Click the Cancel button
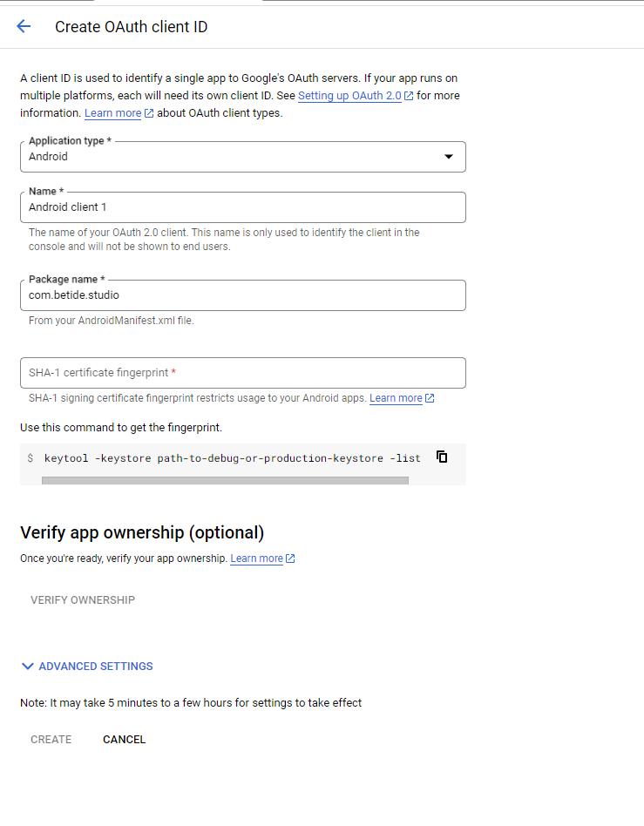The width and height of the screenshot is (644, 826). (x=124, y=740)
